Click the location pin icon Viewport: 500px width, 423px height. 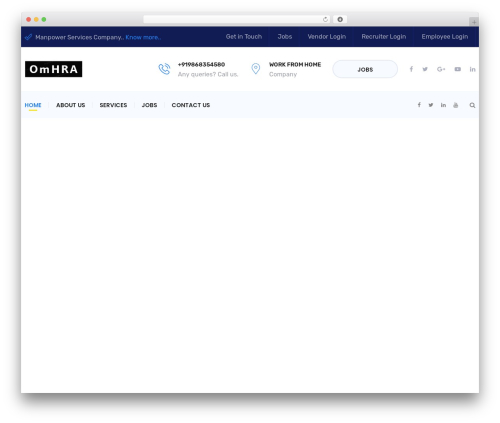pyautogui.click(x=256, y=69)
